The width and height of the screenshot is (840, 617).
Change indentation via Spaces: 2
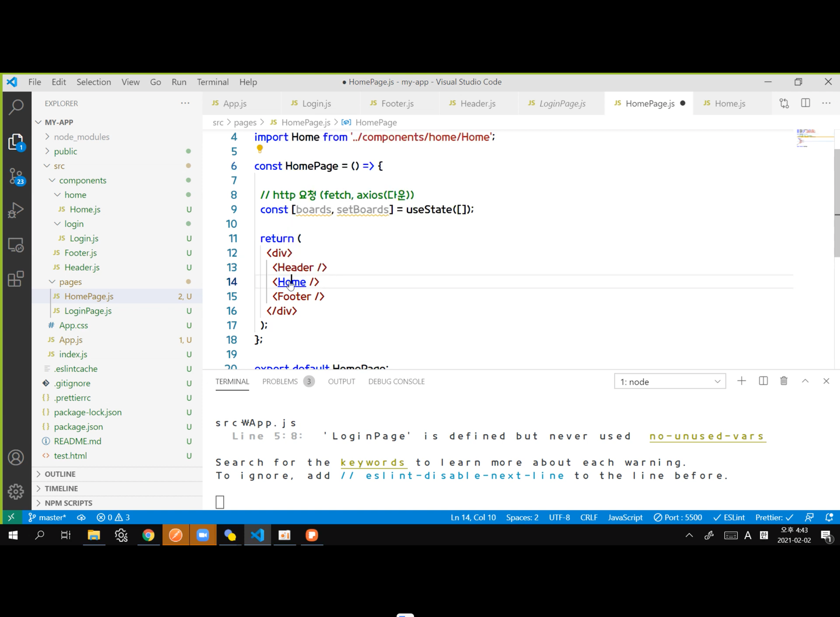pos(522,517)
